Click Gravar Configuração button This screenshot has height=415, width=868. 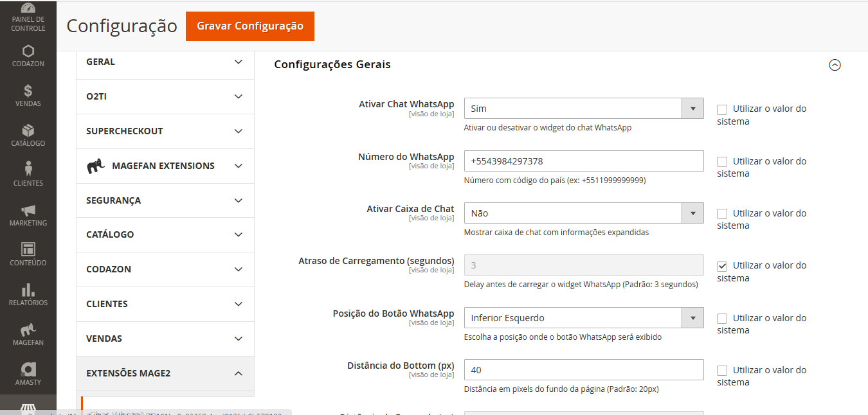pyautogui.click(x=249, y=26)
